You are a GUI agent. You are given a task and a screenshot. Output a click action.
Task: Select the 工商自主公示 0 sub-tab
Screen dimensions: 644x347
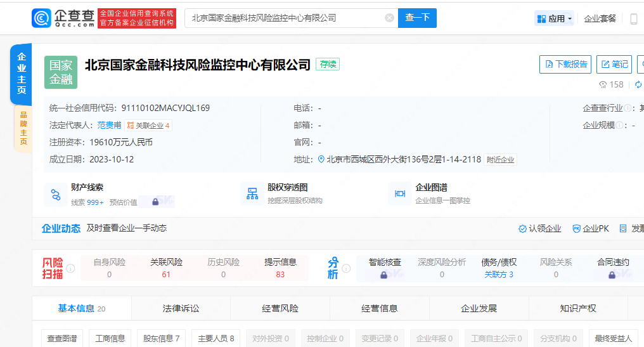(x=496, y=338)
